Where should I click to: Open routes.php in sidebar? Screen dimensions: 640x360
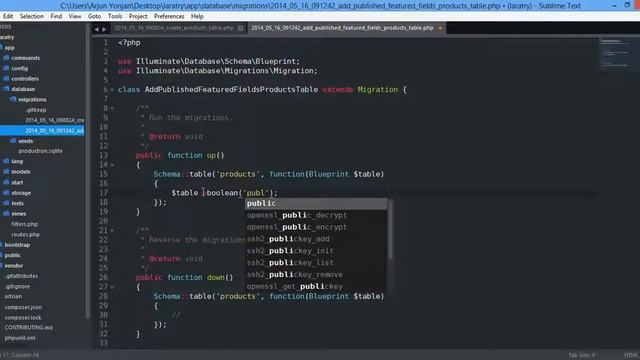pyautogui.click(x=25, y=234)
